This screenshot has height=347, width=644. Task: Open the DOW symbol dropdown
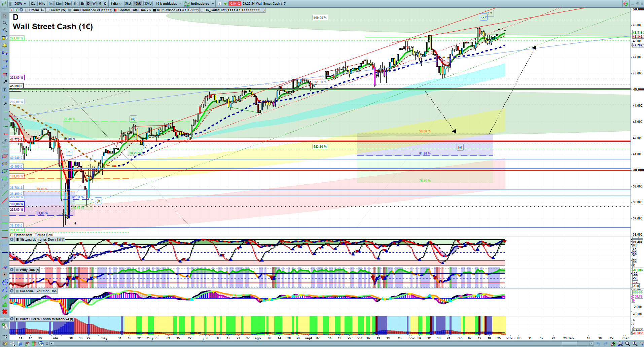coord(21,4)
